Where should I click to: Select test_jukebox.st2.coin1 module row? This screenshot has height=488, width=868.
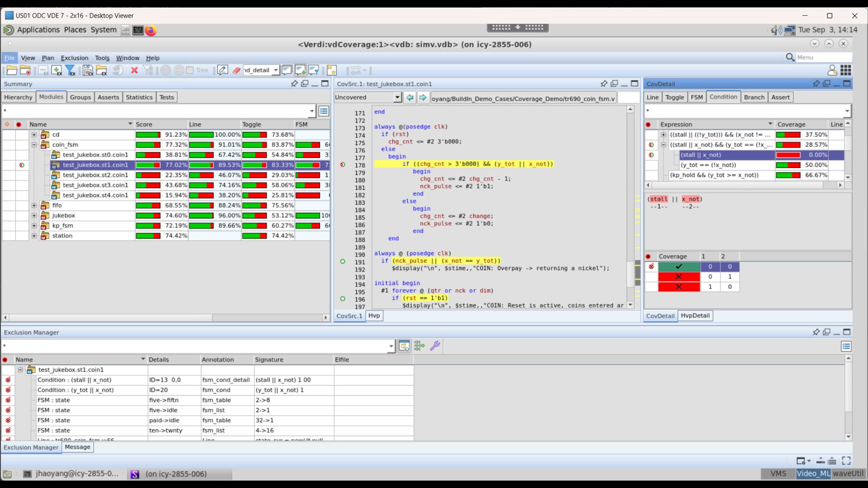point(95,174)
